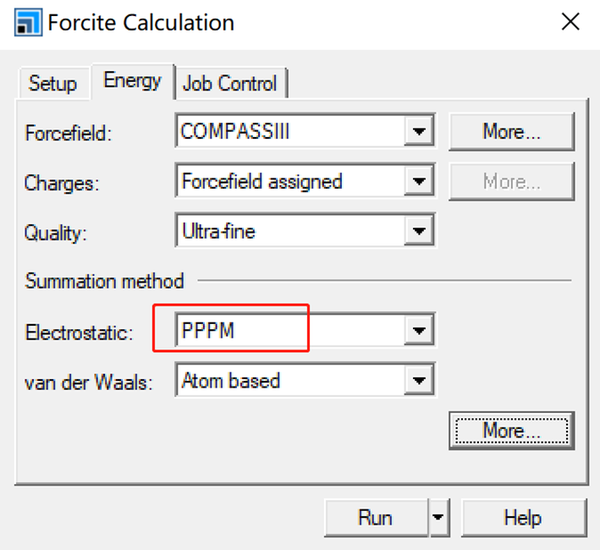Viewport: 600px width, 550px height.
Task: Open summation method More options button
Action: click(511, 431)
